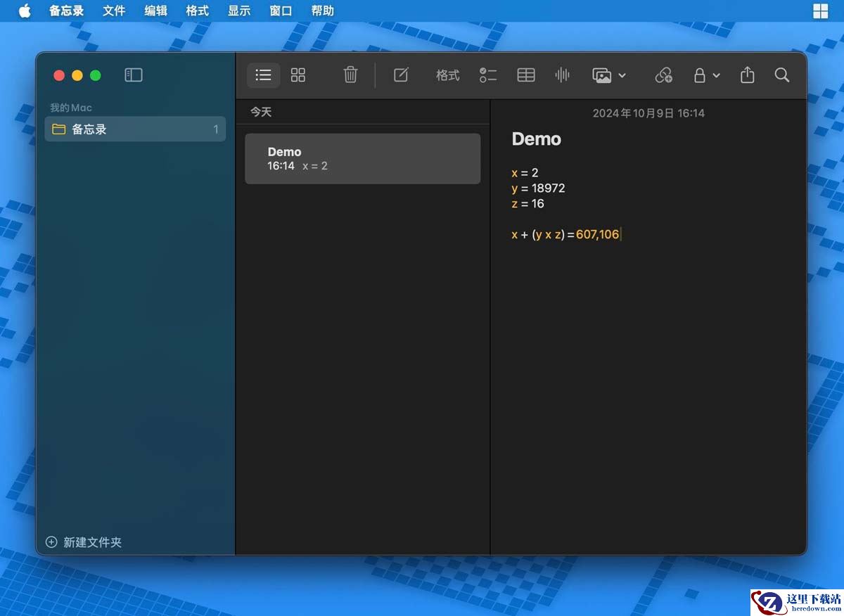Click the green zoom window button

point(96,75)
